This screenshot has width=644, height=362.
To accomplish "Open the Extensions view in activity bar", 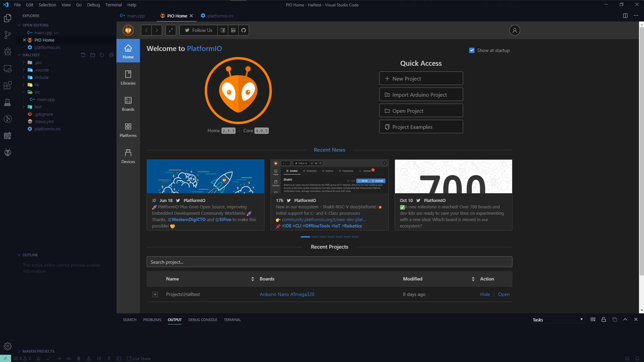I will click(x=7, y=85).
